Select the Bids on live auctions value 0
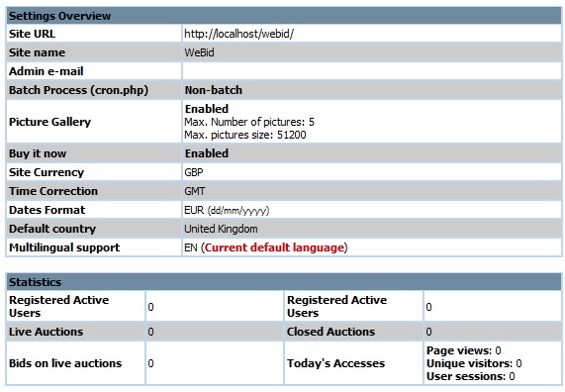 click(150, 363)
